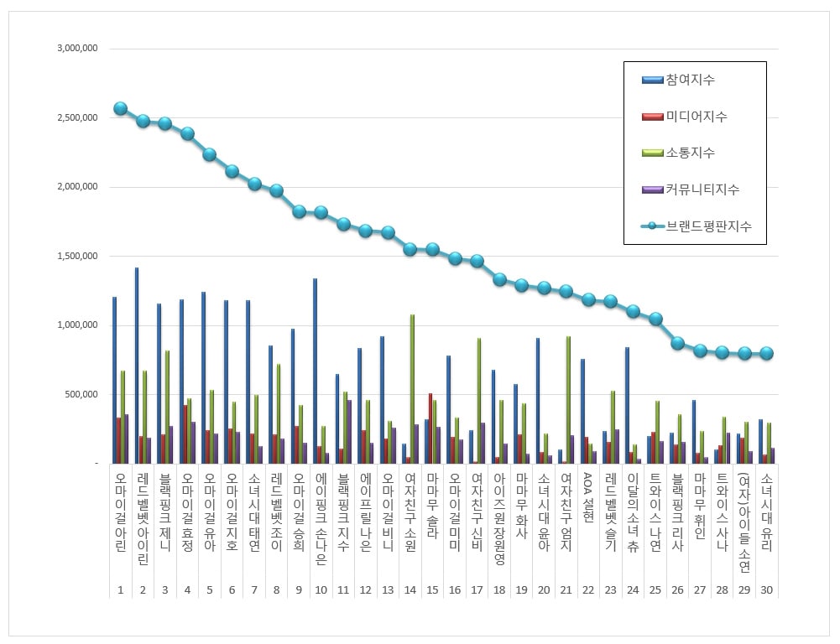This screenshot has height=644, width=840.
Task: Select the 오마이걸 아린 axis label
Action: click(121, 512)
